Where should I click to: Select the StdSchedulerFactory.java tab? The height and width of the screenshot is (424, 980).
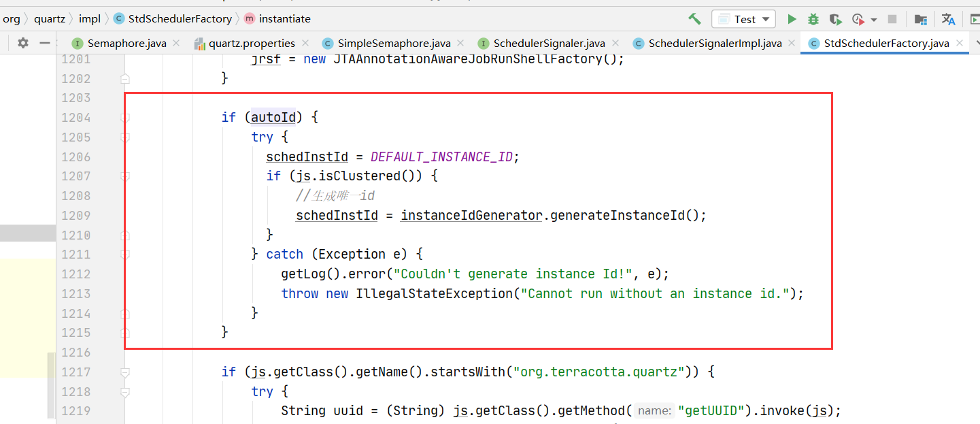coord(886,44)
